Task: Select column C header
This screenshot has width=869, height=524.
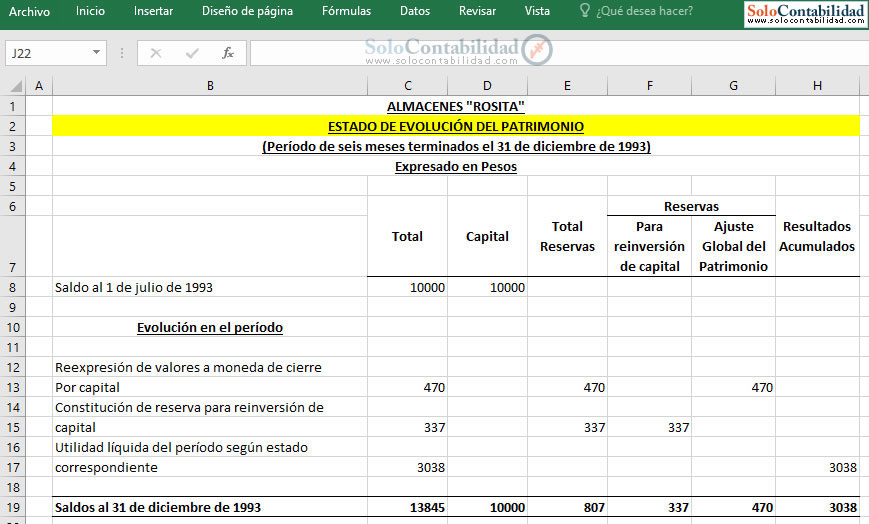Action: [x=407, y=86]
